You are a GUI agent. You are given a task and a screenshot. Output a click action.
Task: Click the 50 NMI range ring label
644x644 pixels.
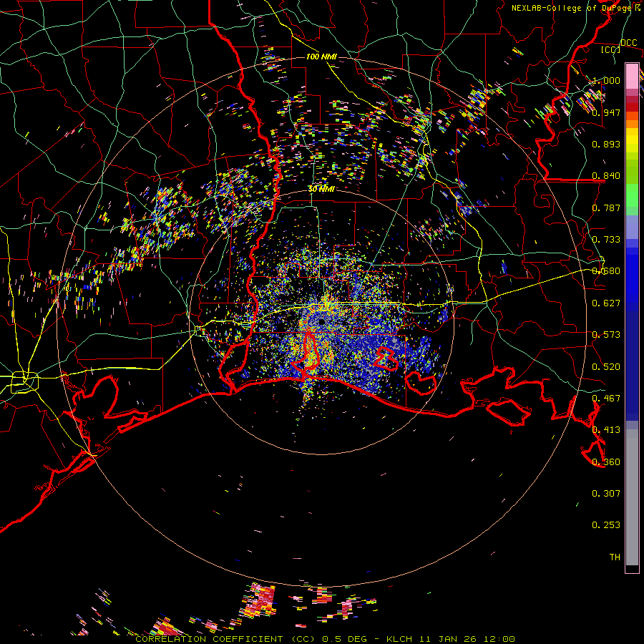(321, 189)
